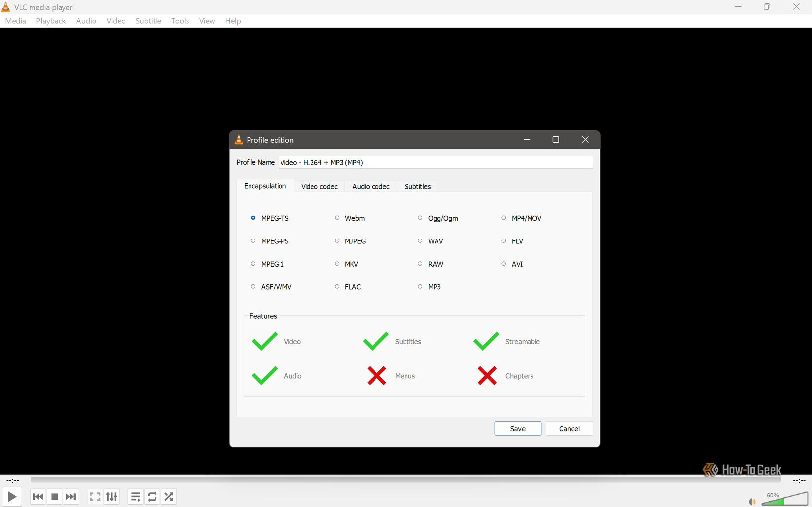Click the Play button in VLC controls
The width and height of the screenshot is (812, 507).
coord(12,497)
